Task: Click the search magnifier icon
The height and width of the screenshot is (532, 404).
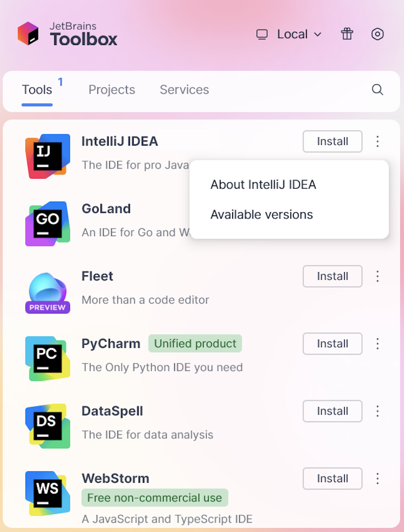Action: click(x=377, y=90)
